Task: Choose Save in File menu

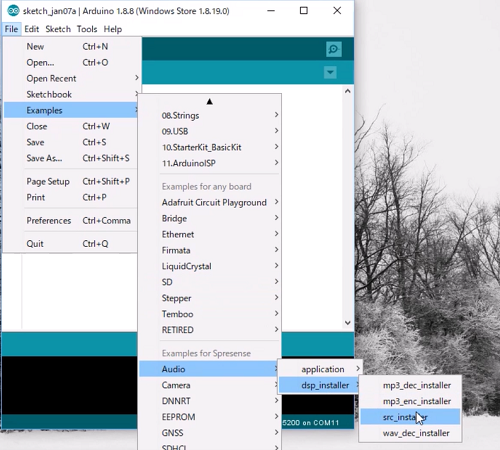Action: [71, 142]
